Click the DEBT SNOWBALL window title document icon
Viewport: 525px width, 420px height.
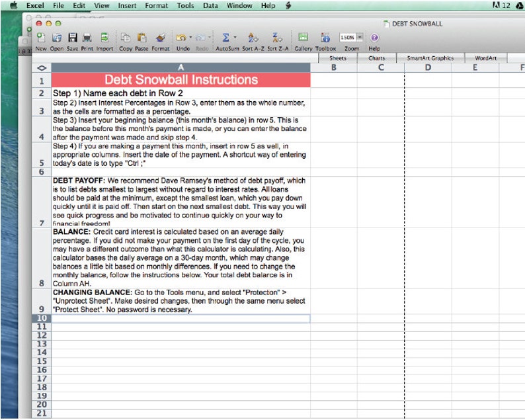pos(386,24)
